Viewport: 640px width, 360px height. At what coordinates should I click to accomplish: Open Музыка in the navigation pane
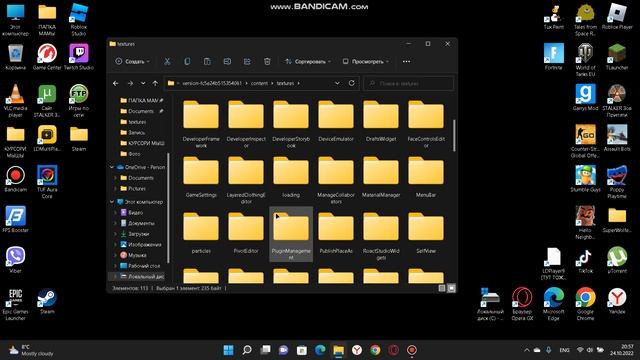point(133,255)
